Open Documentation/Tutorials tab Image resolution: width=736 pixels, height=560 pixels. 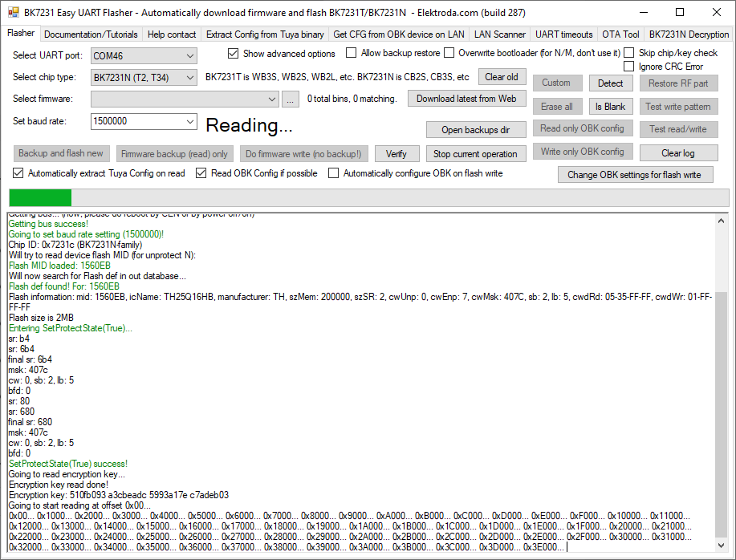click(91, 34)
